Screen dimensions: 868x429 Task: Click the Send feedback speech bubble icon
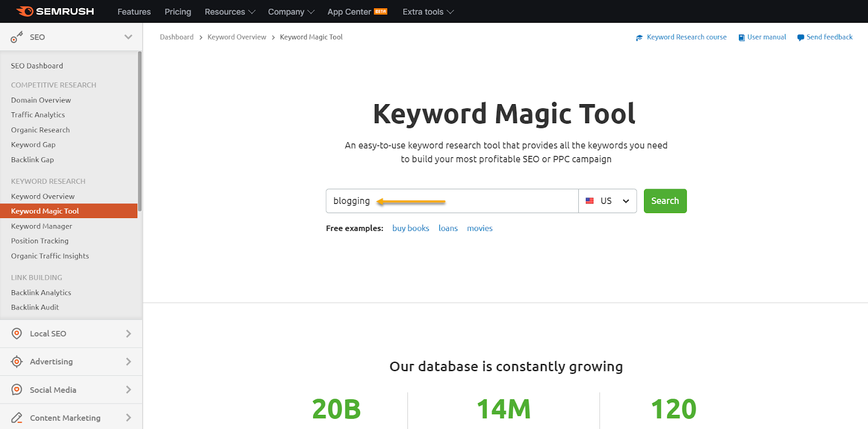click(x=801, y=37)
